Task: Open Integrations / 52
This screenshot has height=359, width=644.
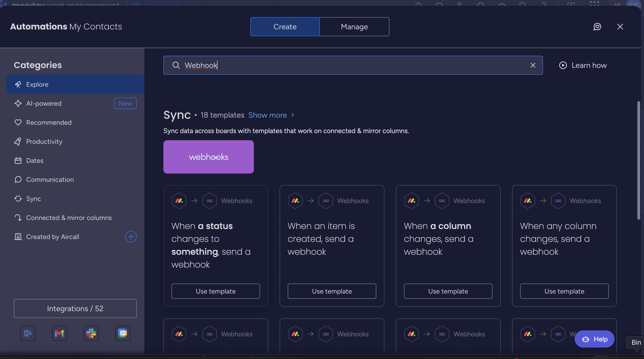Action: [x=75, y=308]
